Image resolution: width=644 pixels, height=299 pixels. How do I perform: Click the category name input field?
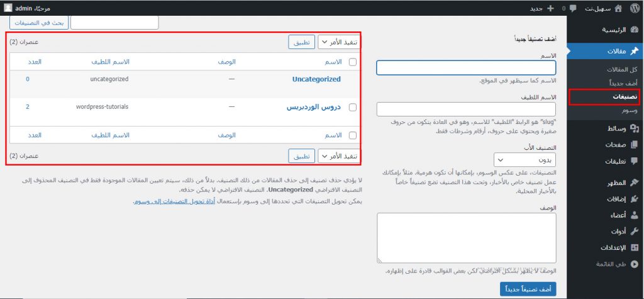coord(466,68)
